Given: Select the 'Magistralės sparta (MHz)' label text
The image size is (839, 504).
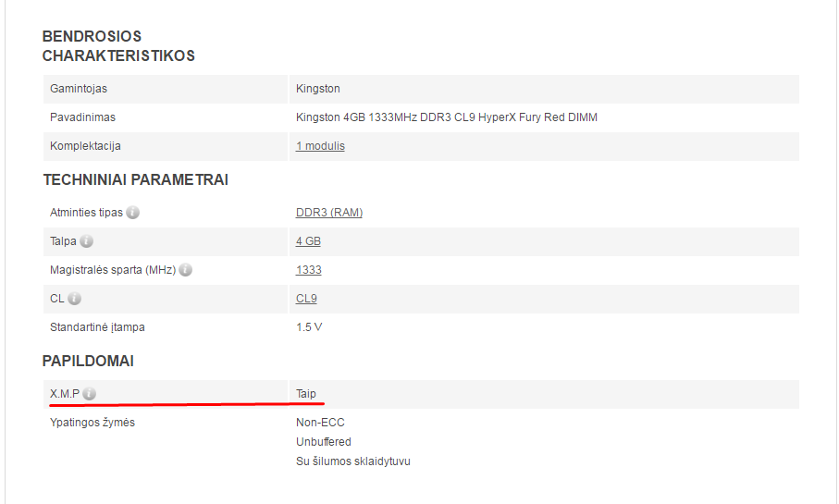Looking at the screenshot, I should point(113,270).
